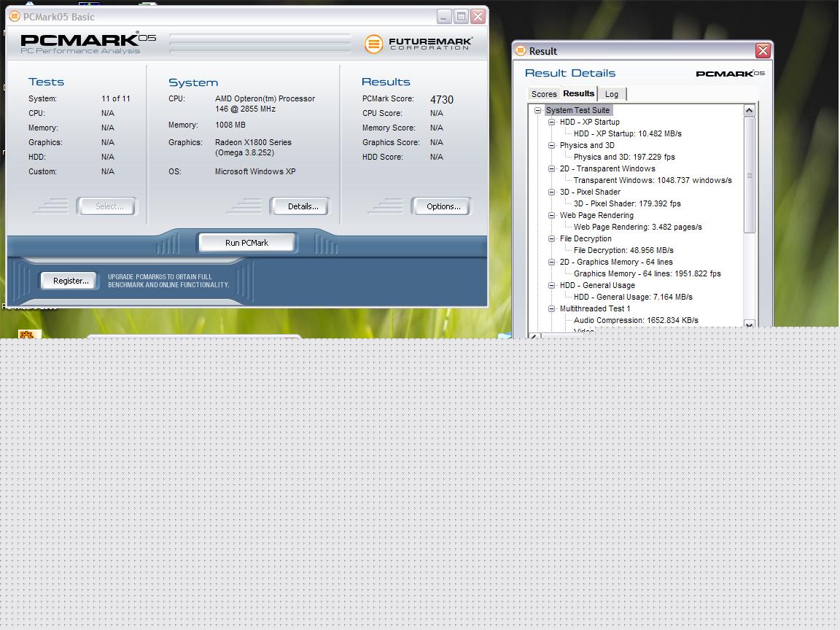Click the Physics and 3D label
The height and width of the screenshot is (630, 840).
(586, 145)
